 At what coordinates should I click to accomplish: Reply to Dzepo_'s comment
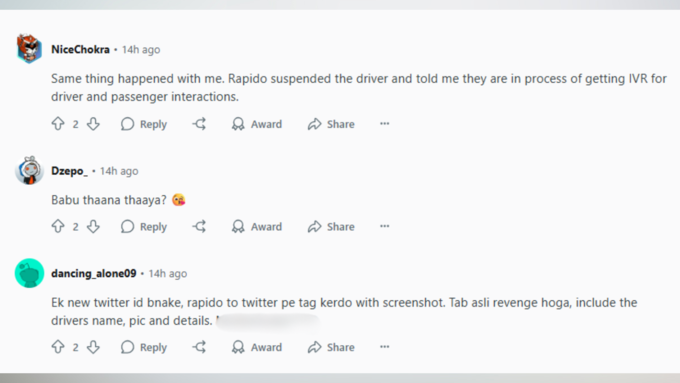pyautogui.click(x=144, y=226)
